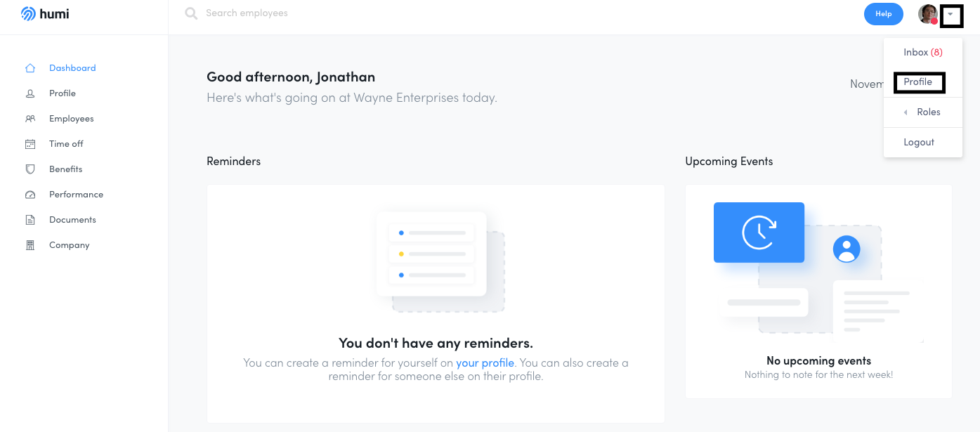The image size is (980, 432).
Task: Choose Profile in the dropdown menu
Action: coord(918,82)
